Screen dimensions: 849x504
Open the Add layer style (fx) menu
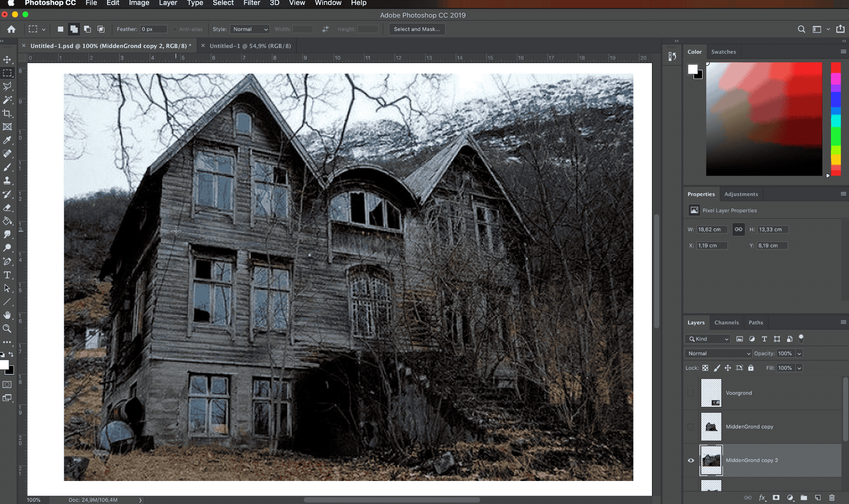762,497
